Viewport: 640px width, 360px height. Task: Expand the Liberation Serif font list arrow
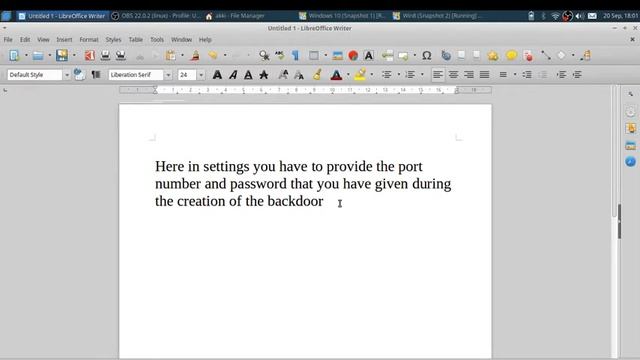click(x=168, y=75)
